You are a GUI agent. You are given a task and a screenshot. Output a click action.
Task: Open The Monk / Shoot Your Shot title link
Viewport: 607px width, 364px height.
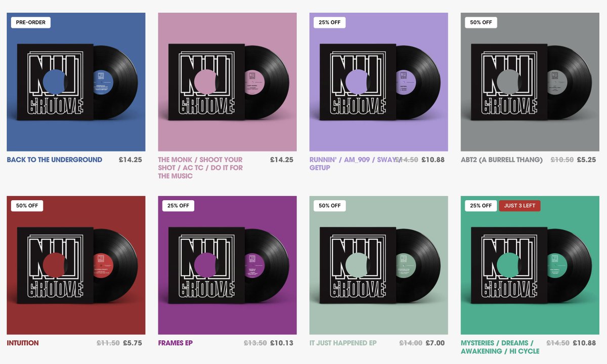(x=201, y=168)
